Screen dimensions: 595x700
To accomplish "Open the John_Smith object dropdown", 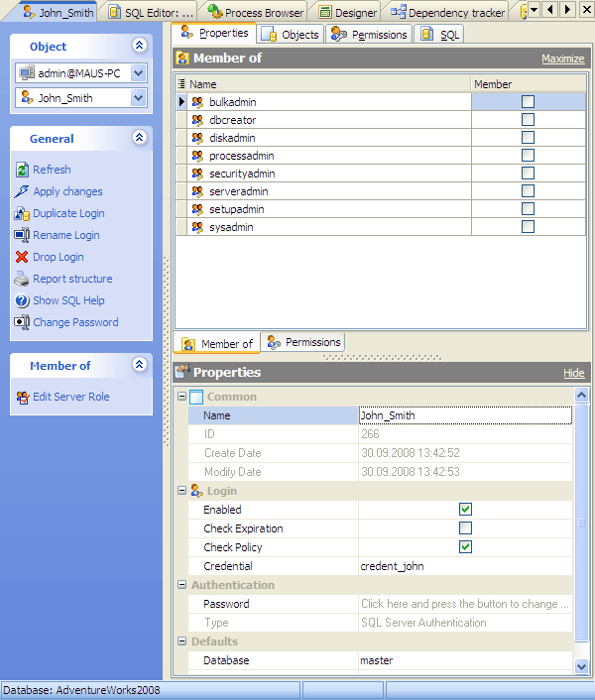I will tap(138, 98).
